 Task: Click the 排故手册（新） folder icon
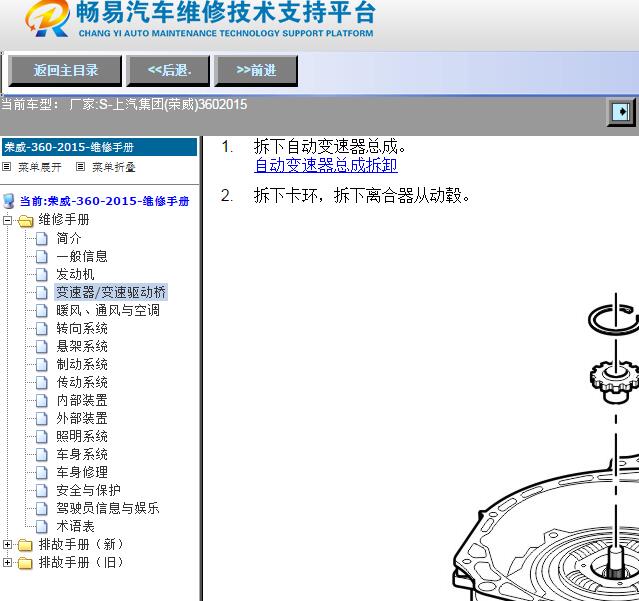(x=25, y=545)
